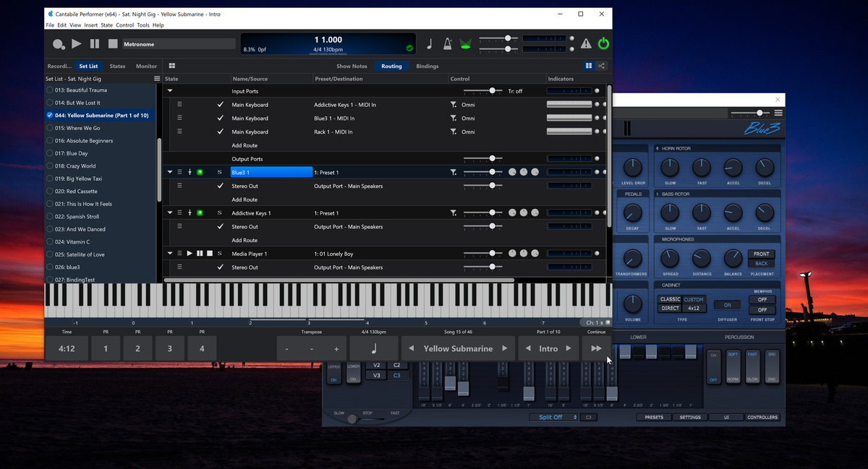Open the MIDI activity note icon
Image resolution: width=868 pixels, height=469 pixels.
tap(429, 43)
